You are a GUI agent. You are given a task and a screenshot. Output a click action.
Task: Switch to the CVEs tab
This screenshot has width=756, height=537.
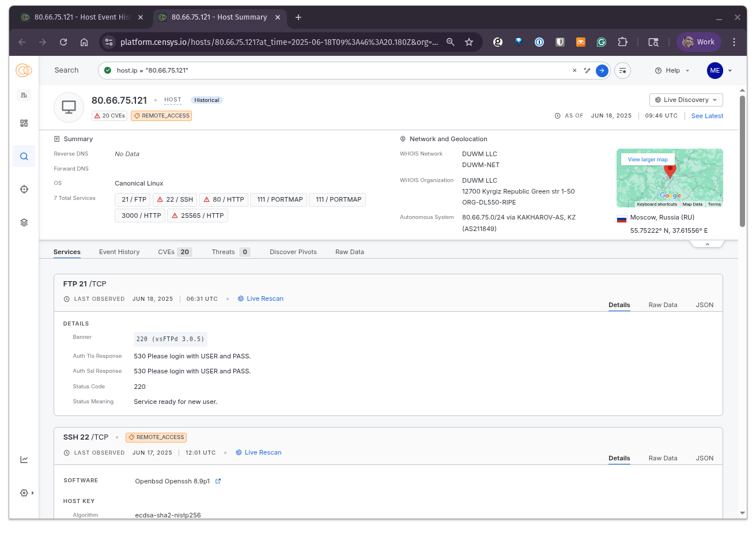tap(175, 252)
